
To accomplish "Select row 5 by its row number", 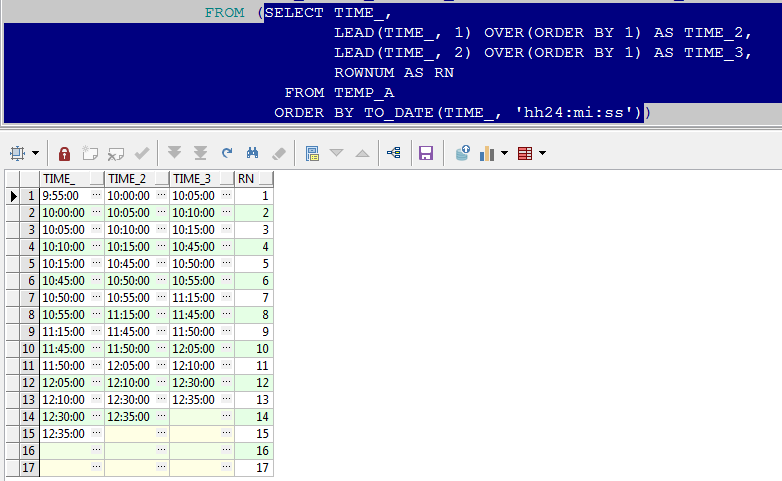I will 31,263.
